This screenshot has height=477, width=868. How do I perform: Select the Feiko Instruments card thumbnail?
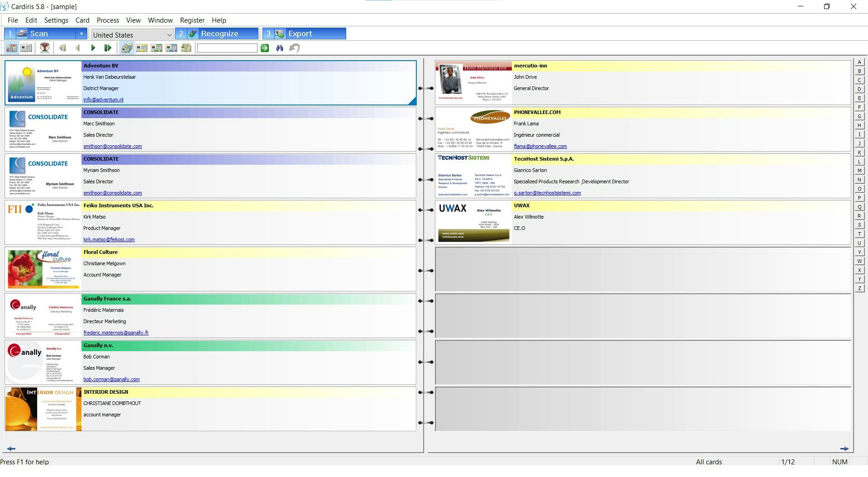[x=43, y=223]
